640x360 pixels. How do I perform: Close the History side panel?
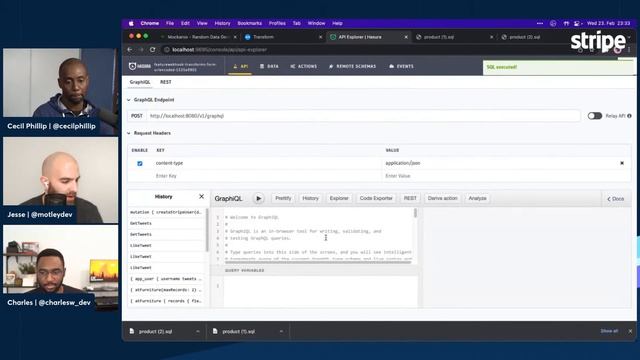(201, 196)
